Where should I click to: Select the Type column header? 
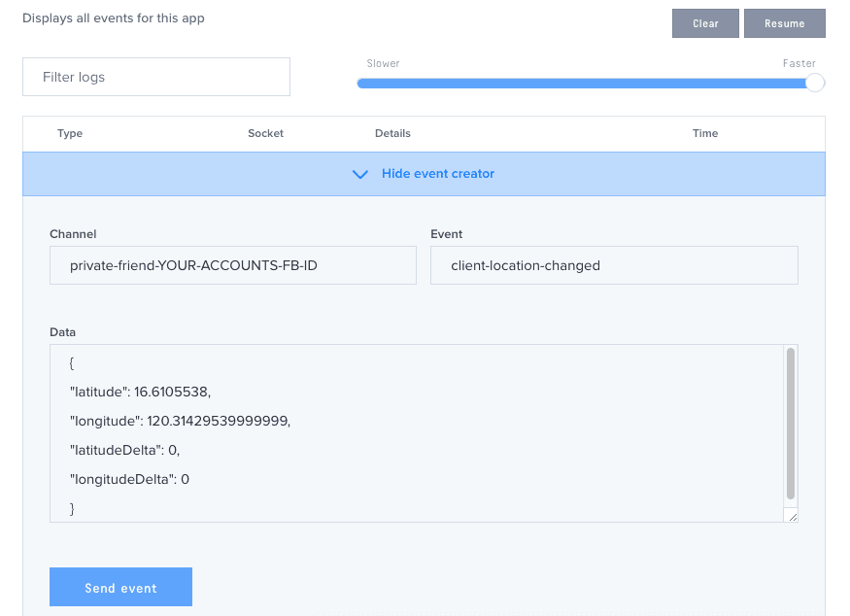tap(70, 133)
